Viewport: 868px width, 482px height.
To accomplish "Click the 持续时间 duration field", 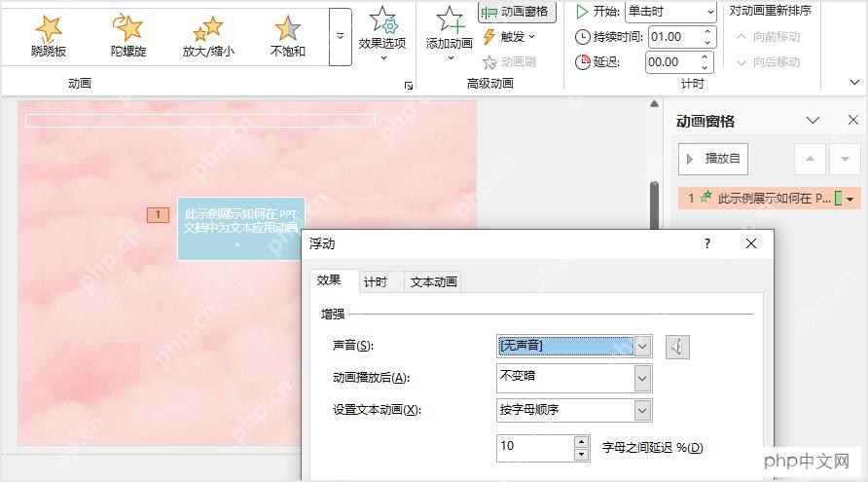I will click(x=674, y=37).
